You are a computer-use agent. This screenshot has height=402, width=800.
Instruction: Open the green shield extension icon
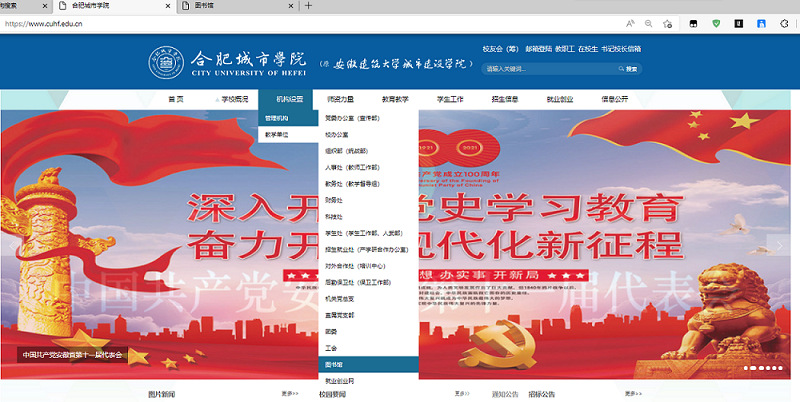(716, 23)
